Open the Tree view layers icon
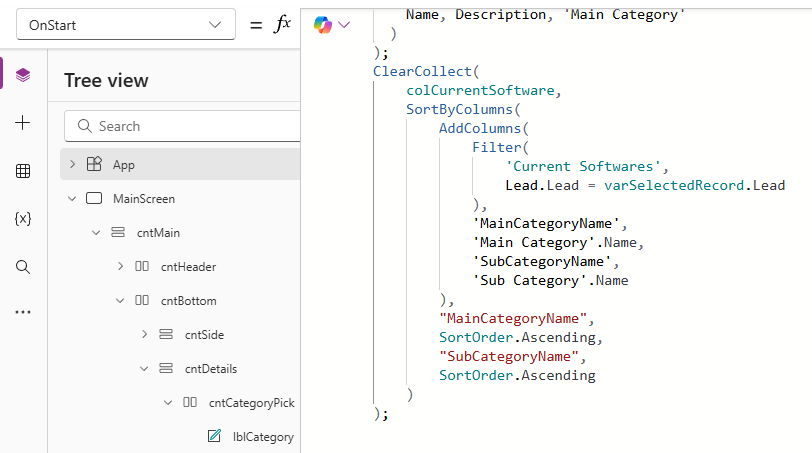Viewport: 812px width, 453px height. 23,75
